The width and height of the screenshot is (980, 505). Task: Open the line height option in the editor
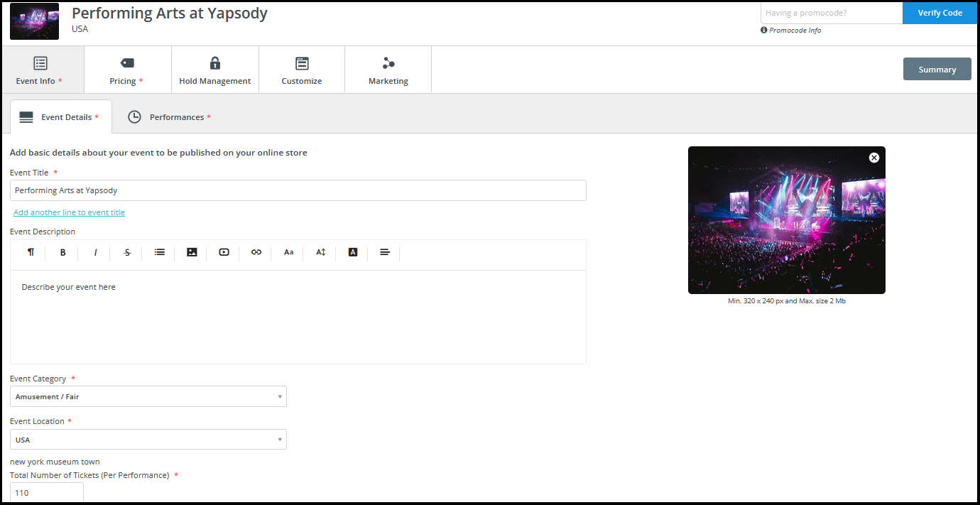[x=321, y=252]
